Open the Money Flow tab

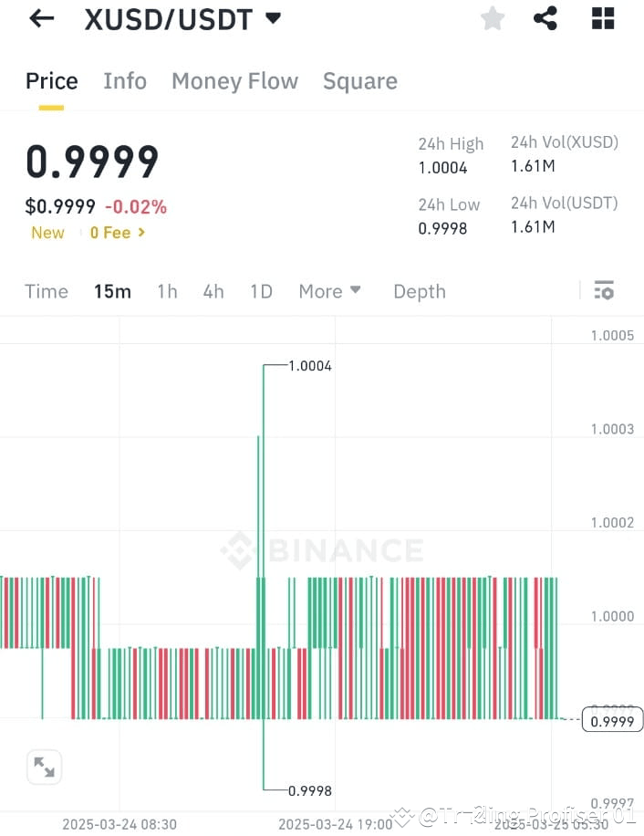coord(234,81)
